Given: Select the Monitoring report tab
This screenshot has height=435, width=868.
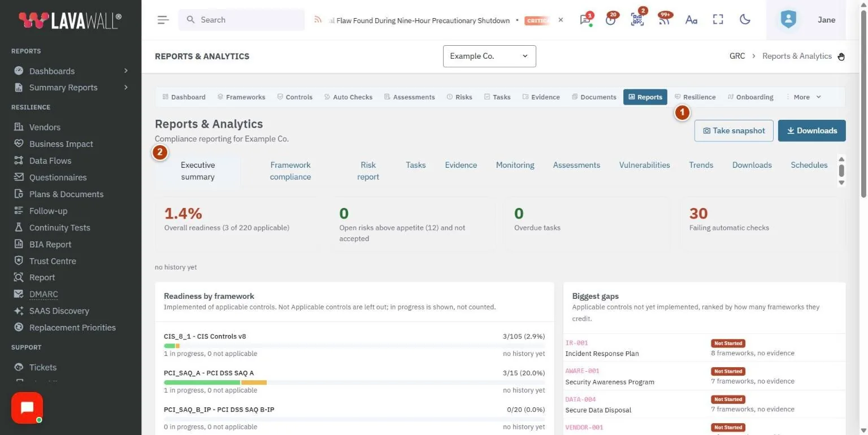Looking at the screenshot, I should click(x=515, y=165).
